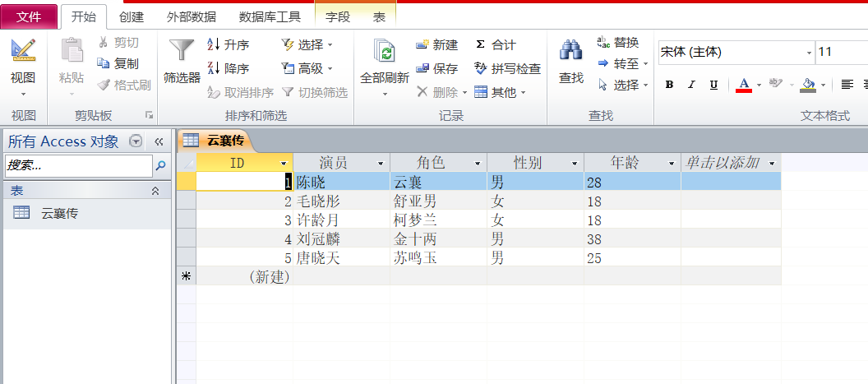Apply the red font color
The width and height of the screenshot is (868, 384).
click(743, 85)
